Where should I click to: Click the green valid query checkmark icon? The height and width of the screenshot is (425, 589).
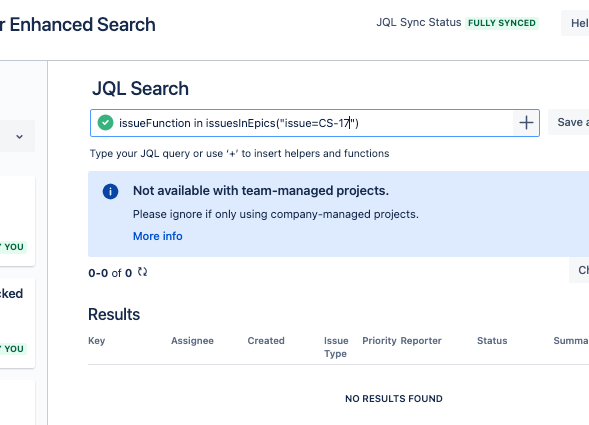106,123
